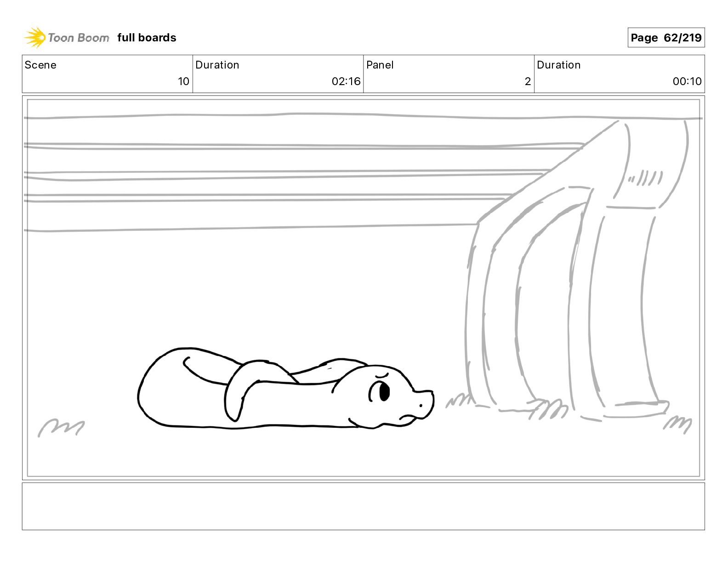This screenshot has width=728, height=563.
Task: Select the panel duration value '00:10'
Action: click(x=687, y=81)
